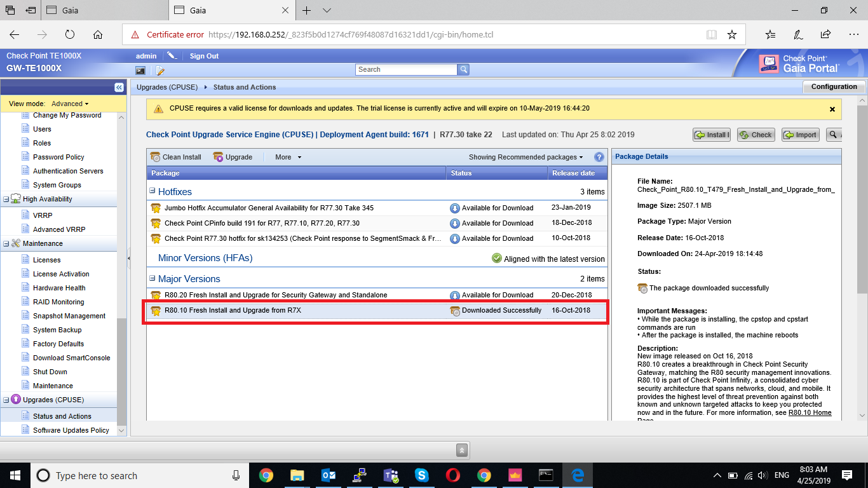868x488 pixels.
Task: Collapse the Maintenance tree section
Action: pos(6,244)
